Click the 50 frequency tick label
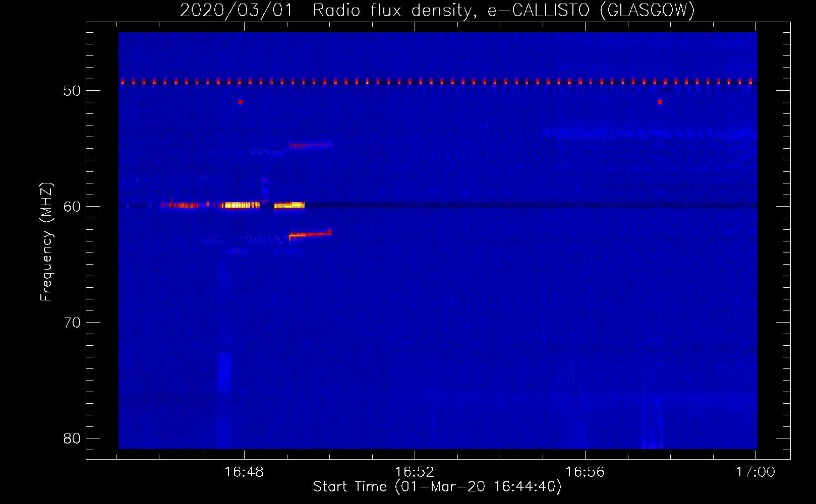Screen dimensions: 816x504 (72, 91)
